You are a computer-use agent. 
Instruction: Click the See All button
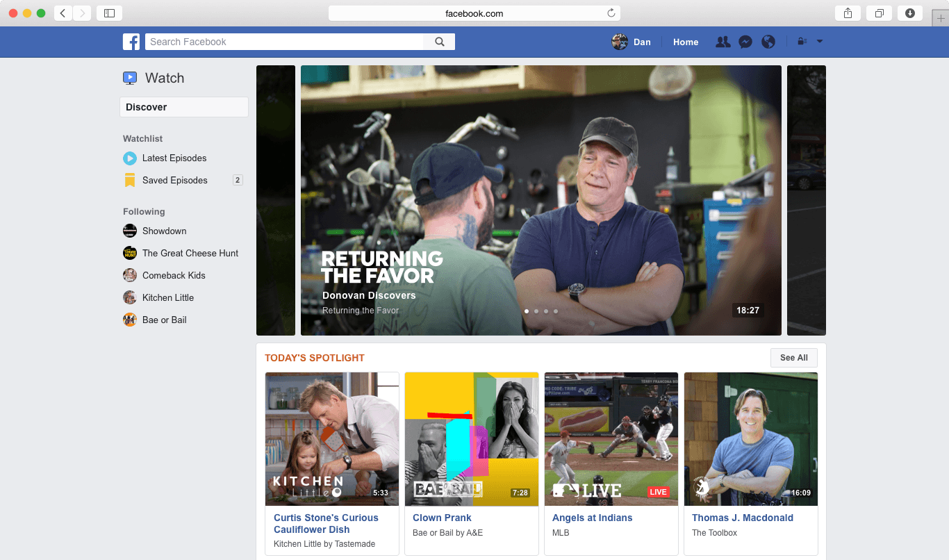(793, 358)
